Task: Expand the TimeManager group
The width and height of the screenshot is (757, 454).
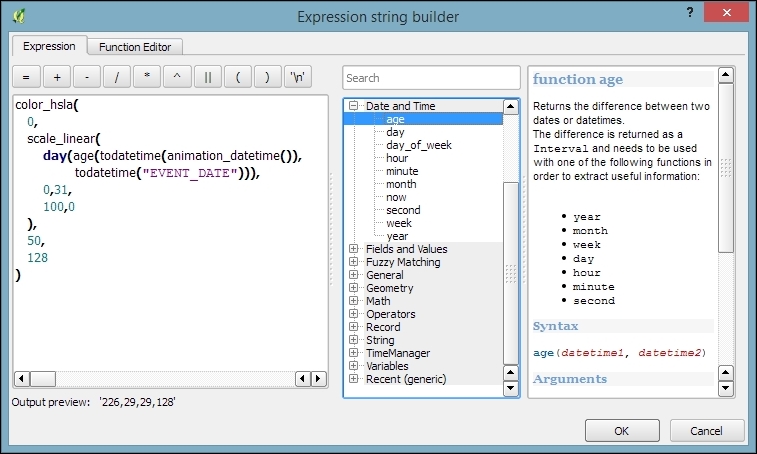Action: (354, 353)
